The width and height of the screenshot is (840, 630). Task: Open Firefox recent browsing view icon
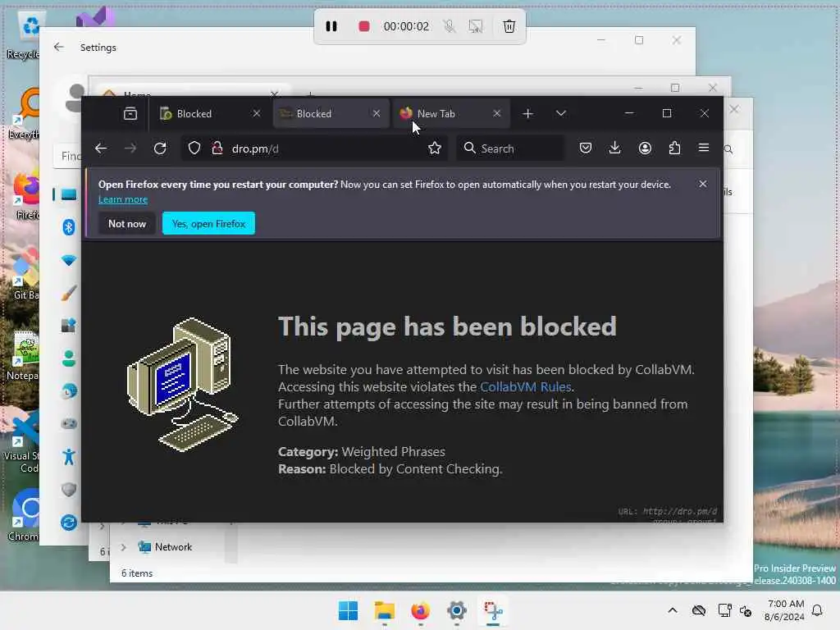click(x=130, y=113)
